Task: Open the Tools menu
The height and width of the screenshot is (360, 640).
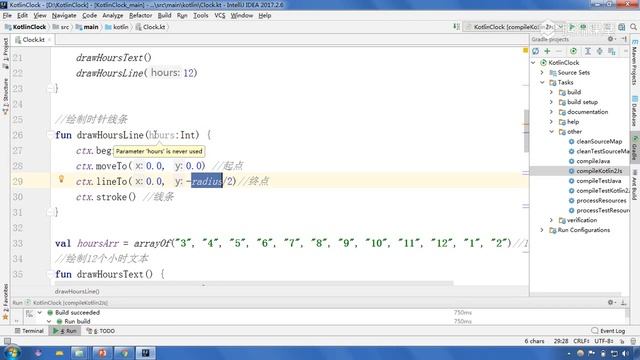Action: click(201, 16)
